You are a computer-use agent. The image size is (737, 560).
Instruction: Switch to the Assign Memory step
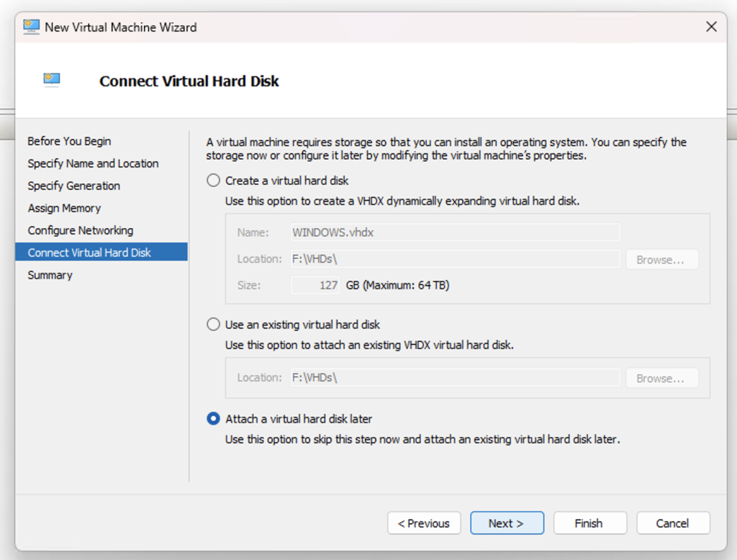(x=64, y=208)
